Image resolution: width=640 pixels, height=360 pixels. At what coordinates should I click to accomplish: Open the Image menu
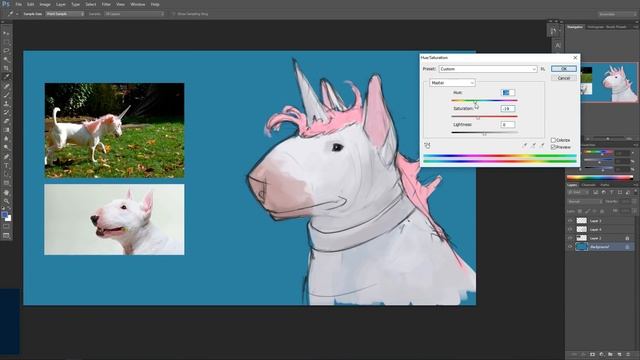[45, 4]
